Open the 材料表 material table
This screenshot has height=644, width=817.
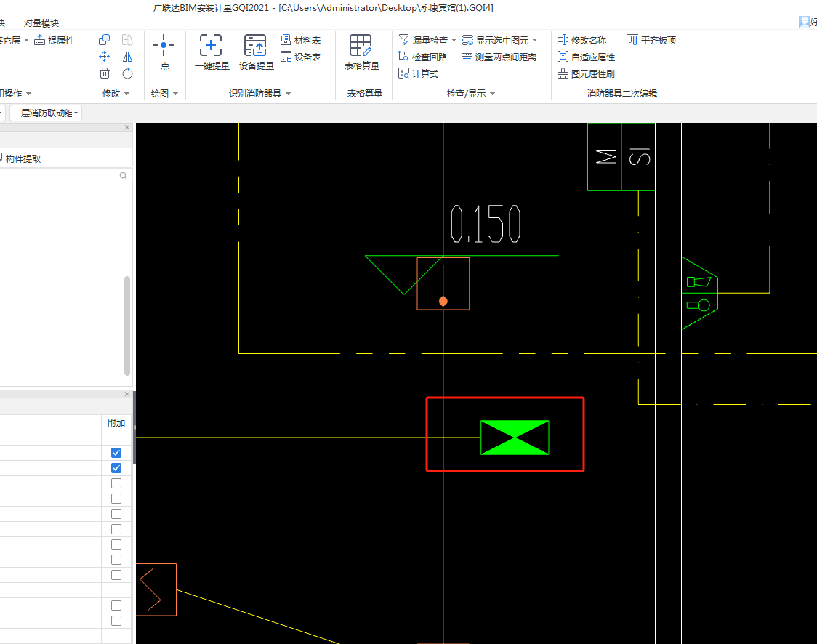click(301, 40)
